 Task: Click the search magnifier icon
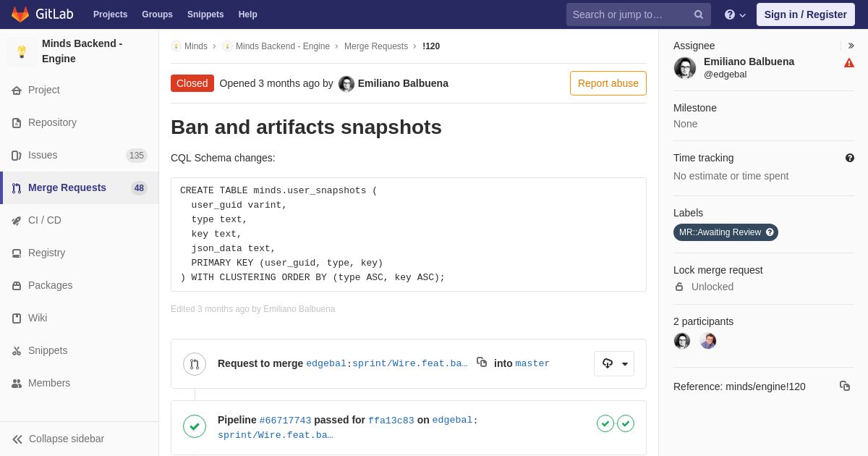[699, 14]
